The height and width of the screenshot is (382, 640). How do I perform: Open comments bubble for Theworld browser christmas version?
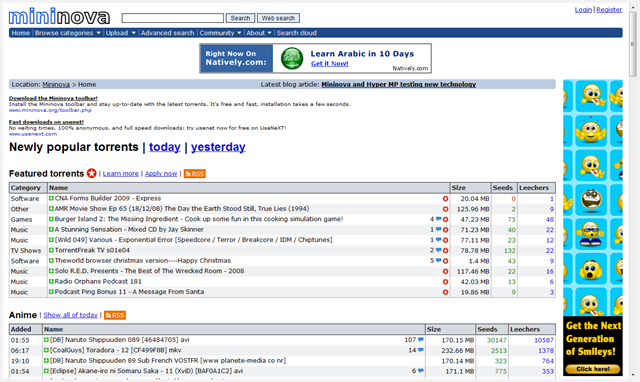point(438,261)
